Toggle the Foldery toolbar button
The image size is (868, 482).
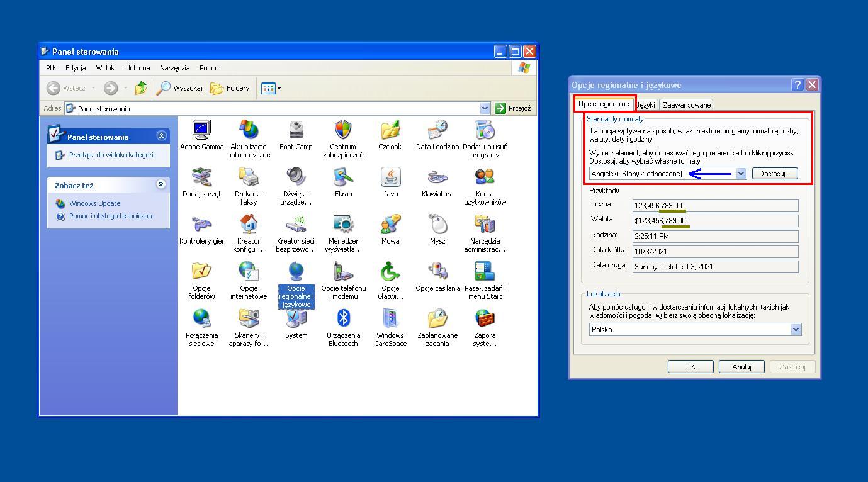tap(230, 88)
